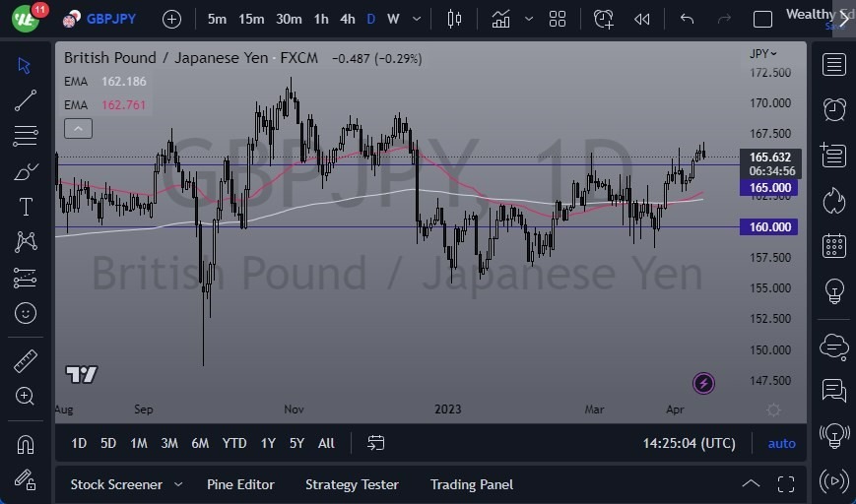Select the trend line drawing tool
Image resolution: width=856 pixels, height=504 pixels.
25,101
